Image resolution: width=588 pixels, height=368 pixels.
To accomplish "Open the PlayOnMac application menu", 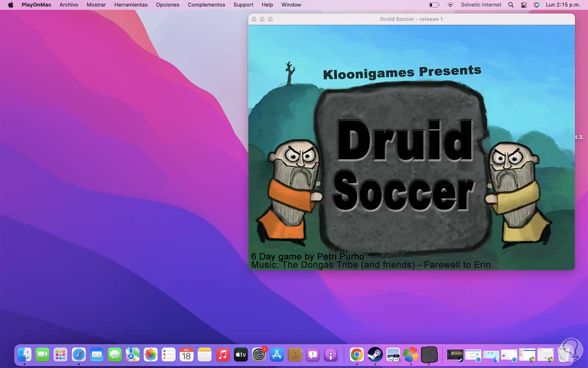I will pyautogui.click(x=36, y=4).
